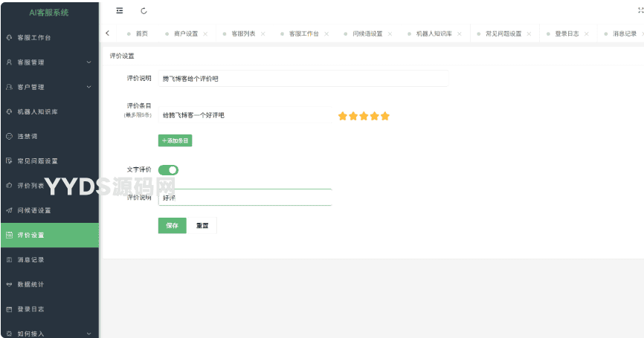Screen dimensions: 644x338
Task: Click the 如何接入 sidebar icon
Action: coord(9,334)
